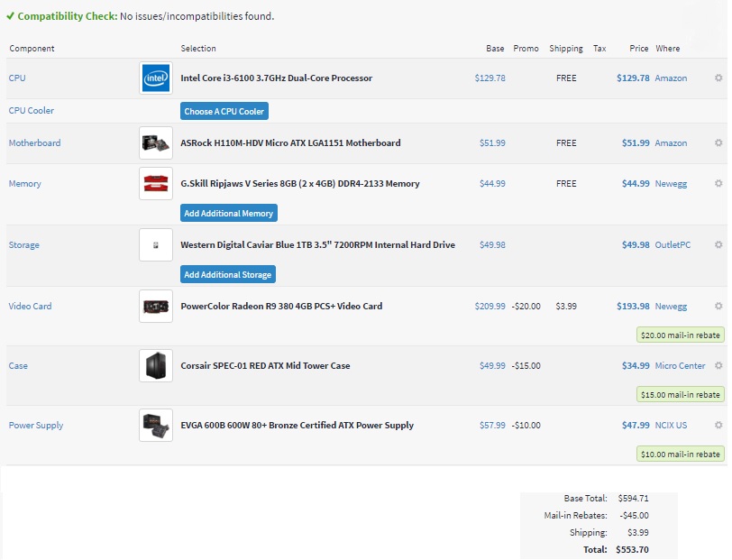732x560 pixels.
Task: Click Amazon merchant link for CPU
Action: point(671,78)
